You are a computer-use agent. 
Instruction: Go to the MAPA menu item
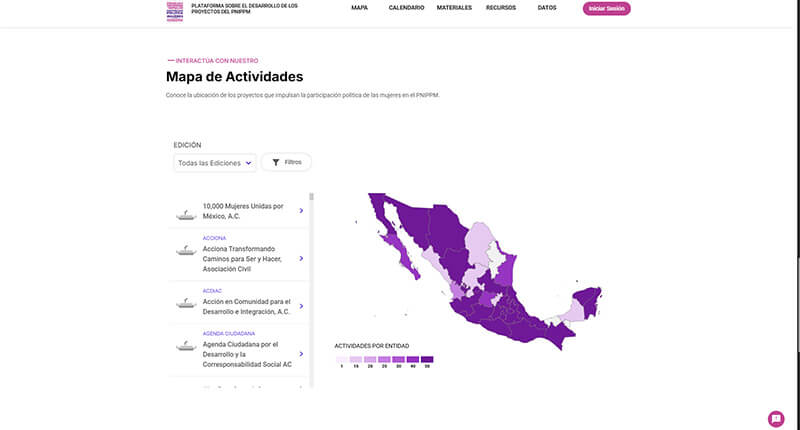[x=360, y=8]
